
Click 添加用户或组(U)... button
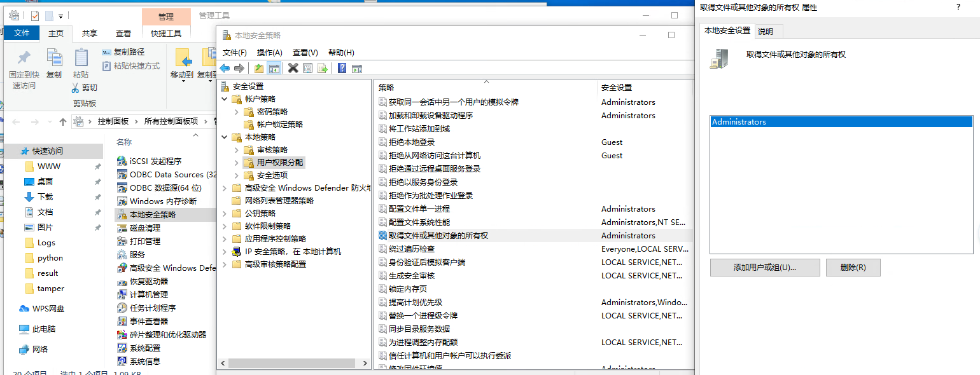pyautogui.click(x=765, y=268)
